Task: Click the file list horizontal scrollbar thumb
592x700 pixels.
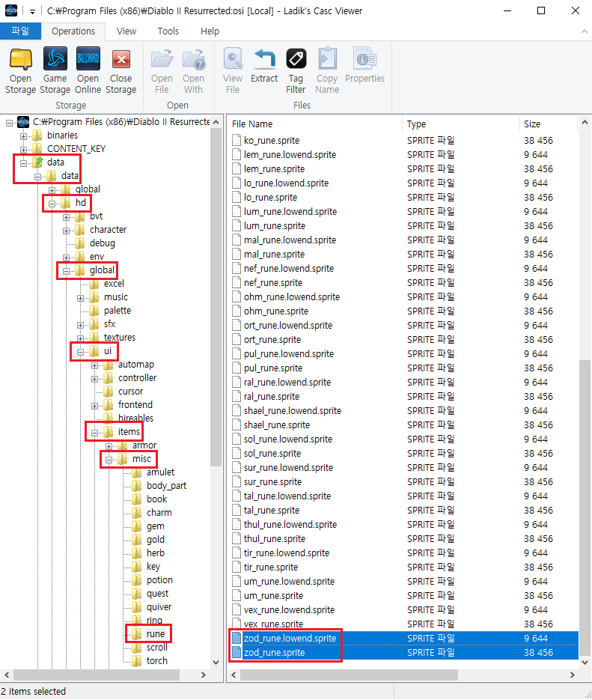Action: coord(349,675)
